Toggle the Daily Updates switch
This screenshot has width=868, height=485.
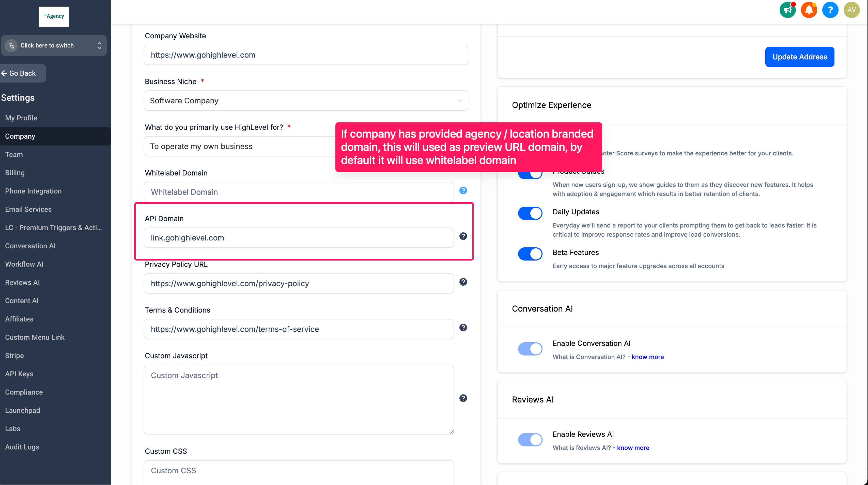530,213
